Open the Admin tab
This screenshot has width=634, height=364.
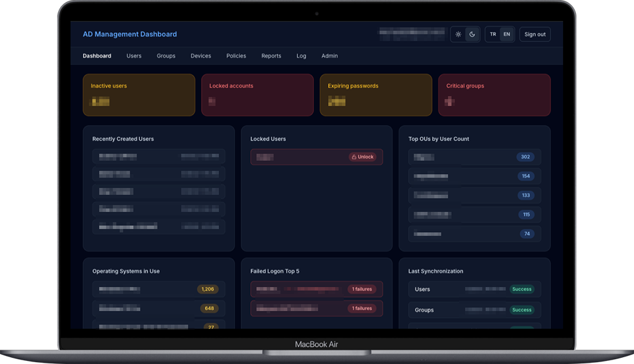tap(329, 56)
